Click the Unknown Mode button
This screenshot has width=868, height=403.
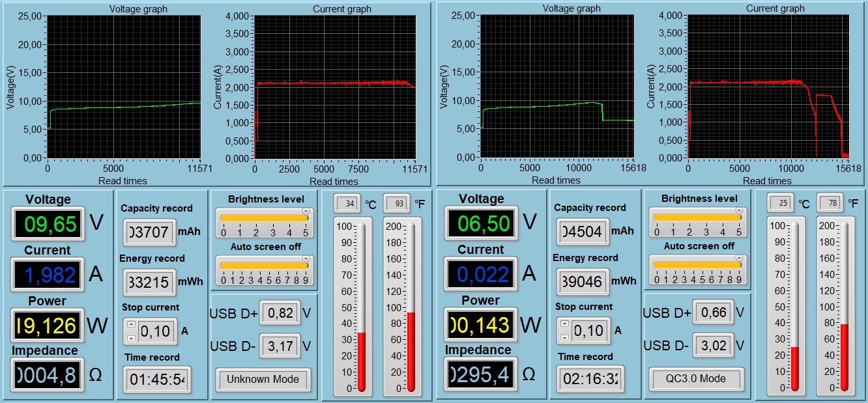pos(263,380)
